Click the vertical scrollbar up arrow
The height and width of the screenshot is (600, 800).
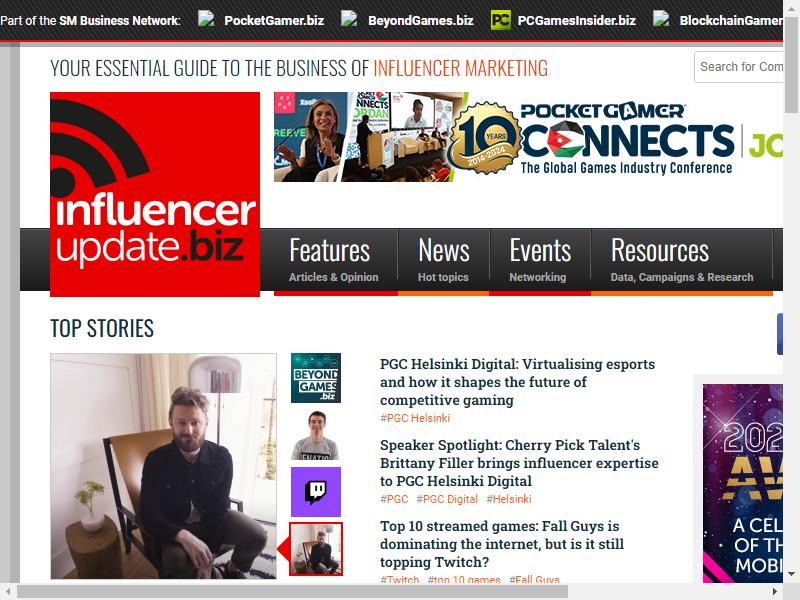point(791,7)
